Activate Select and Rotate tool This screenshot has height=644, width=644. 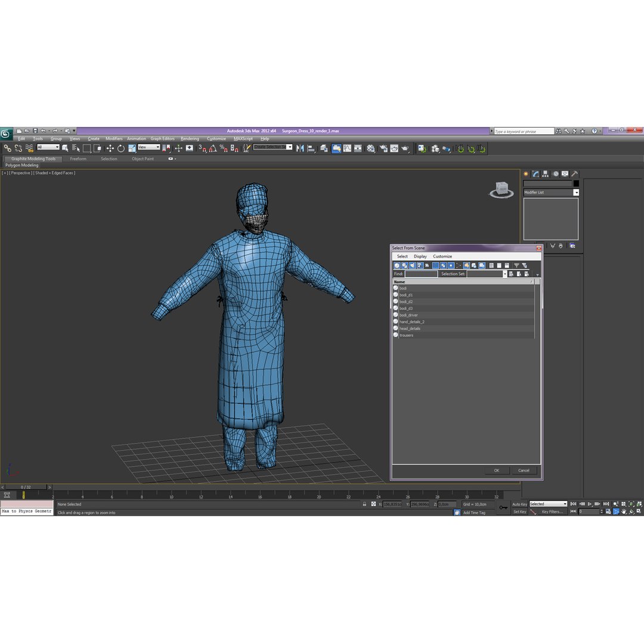click(120, 148)
